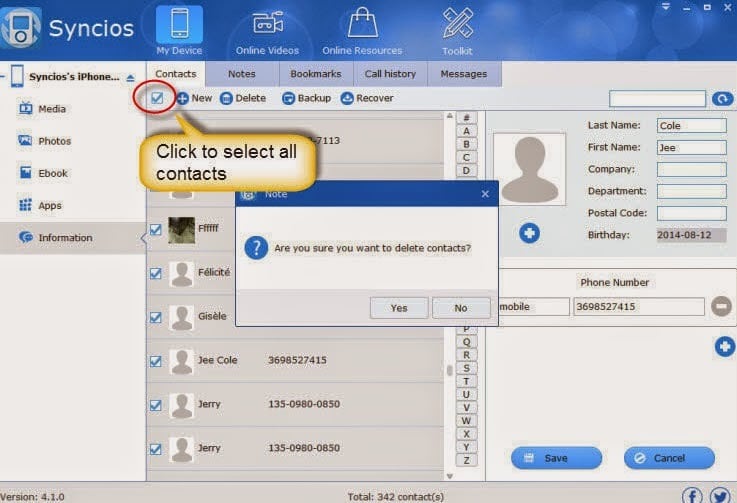Uncheck the Jee Cole contact checkbox
Image resolution: width=737 pixels, height=503 pixels.
pos(156,360)
